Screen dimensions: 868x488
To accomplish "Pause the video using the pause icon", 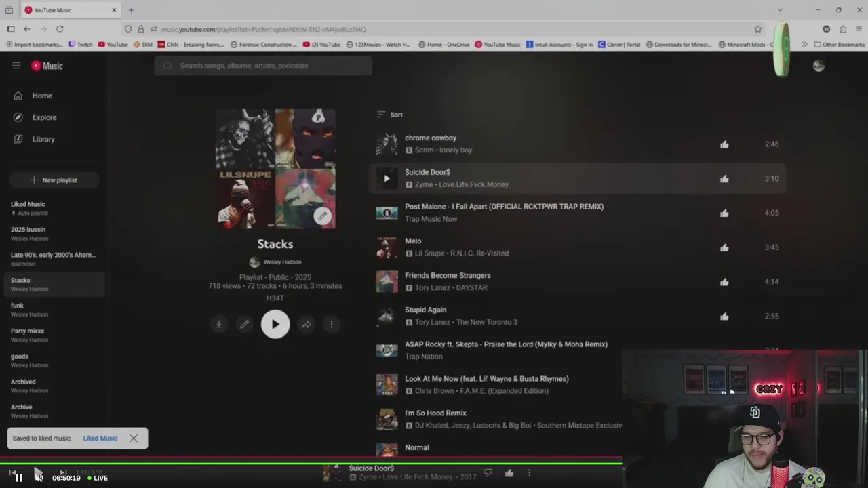I will coord(18,478).
